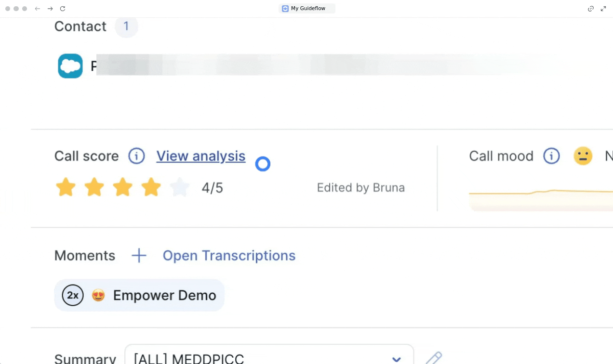Click the Contact count badge

tap(126, 26)
